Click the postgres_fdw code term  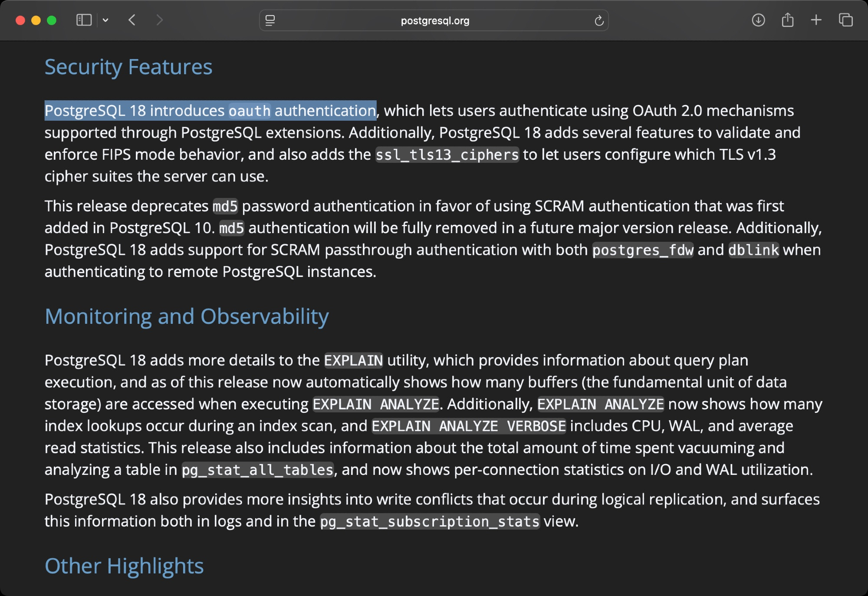(643, 250)
